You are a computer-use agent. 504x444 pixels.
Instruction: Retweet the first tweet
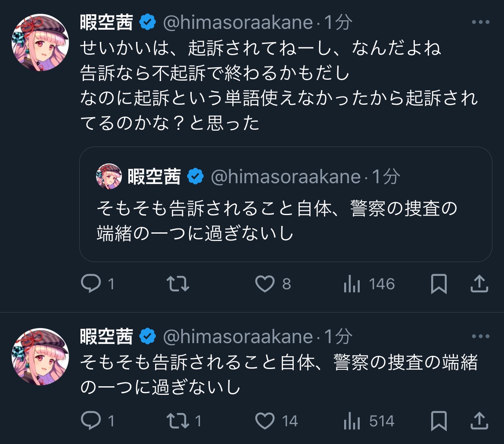178,284
